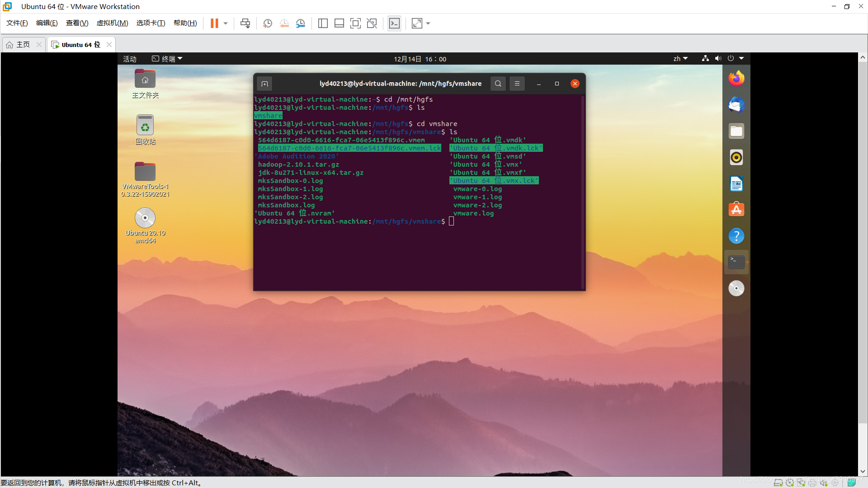Open the 文件(F) menu
The width and height of the screenshot is (868, 488).
17,23
